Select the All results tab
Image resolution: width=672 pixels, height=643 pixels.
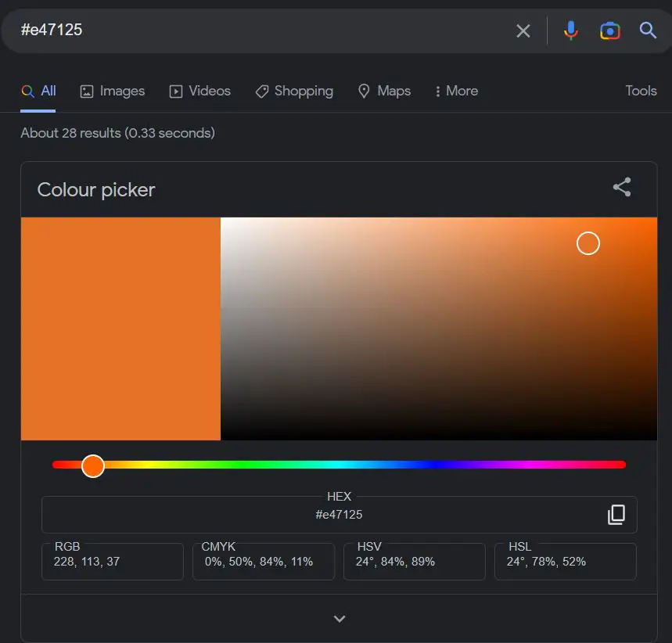38,91
